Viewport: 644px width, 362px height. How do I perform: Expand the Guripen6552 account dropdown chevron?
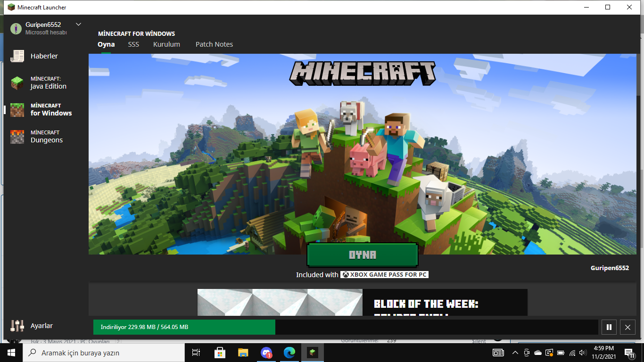click(78, 25)
